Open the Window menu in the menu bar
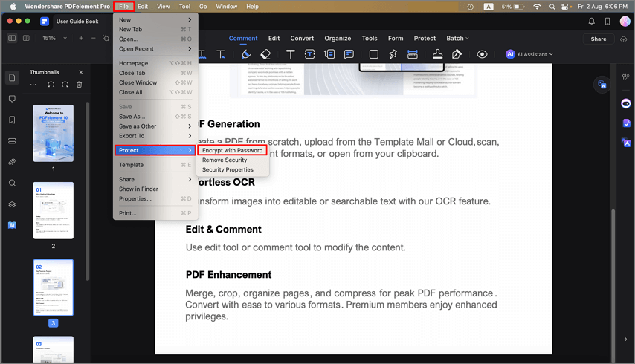The height and width of the screenshot is (364, 635). point(226,7)
